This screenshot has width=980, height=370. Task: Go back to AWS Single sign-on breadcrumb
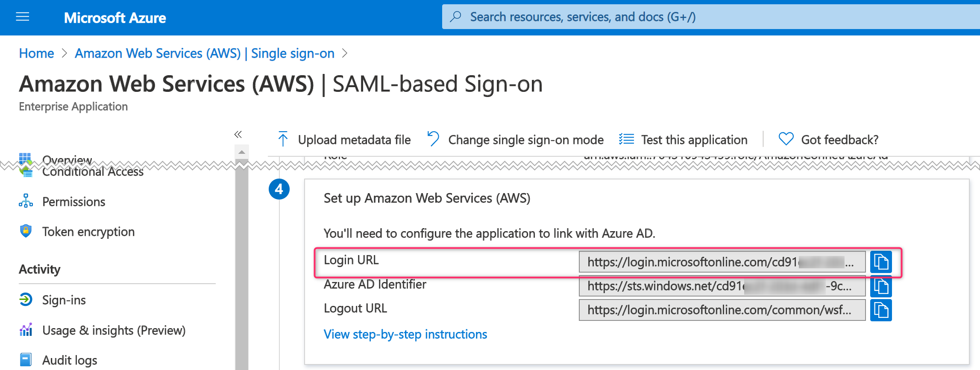click(x=204, y=53)
